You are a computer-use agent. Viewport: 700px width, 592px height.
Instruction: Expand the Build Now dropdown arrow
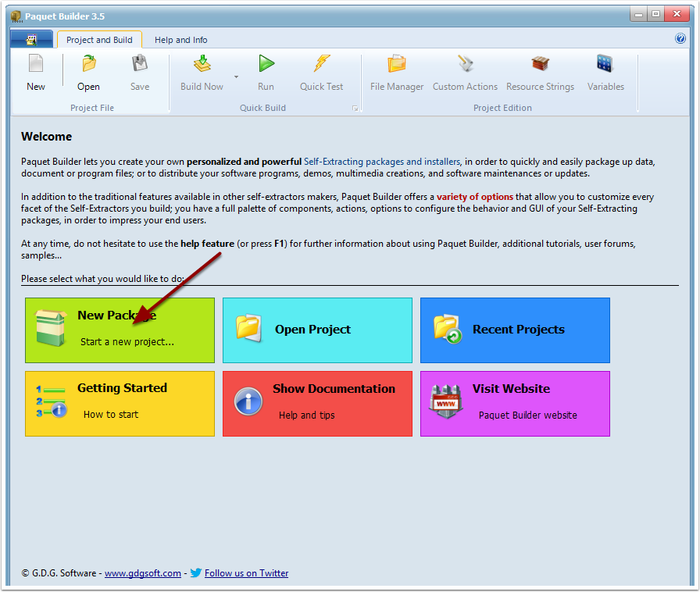pos(236,77)
